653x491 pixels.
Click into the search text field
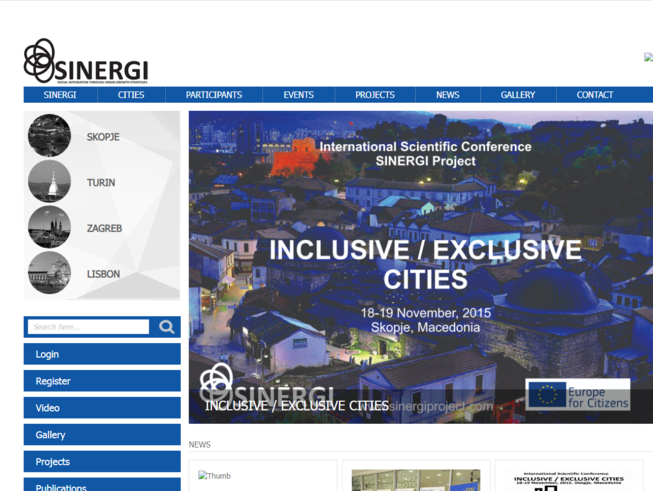point(88,327)
